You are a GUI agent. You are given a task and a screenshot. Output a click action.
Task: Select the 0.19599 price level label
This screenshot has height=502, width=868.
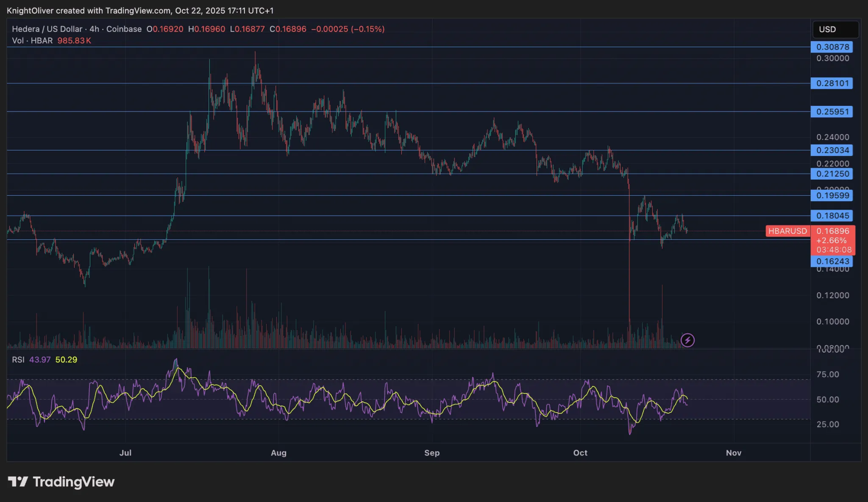[x=832, y=196]
